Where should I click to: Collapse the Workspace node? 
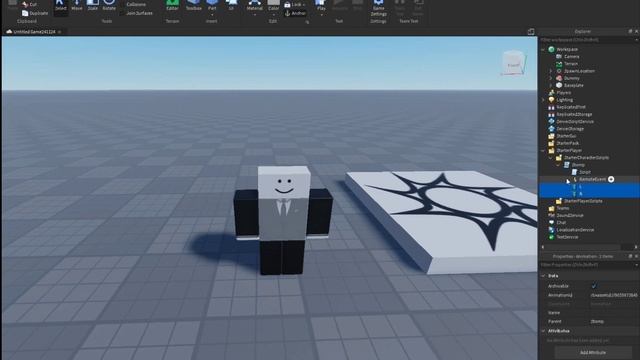click(543, 49)
